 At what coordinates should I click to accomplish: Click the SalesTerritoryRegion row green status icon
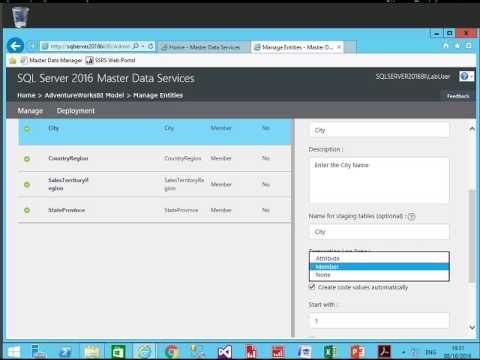coord(27,184)
